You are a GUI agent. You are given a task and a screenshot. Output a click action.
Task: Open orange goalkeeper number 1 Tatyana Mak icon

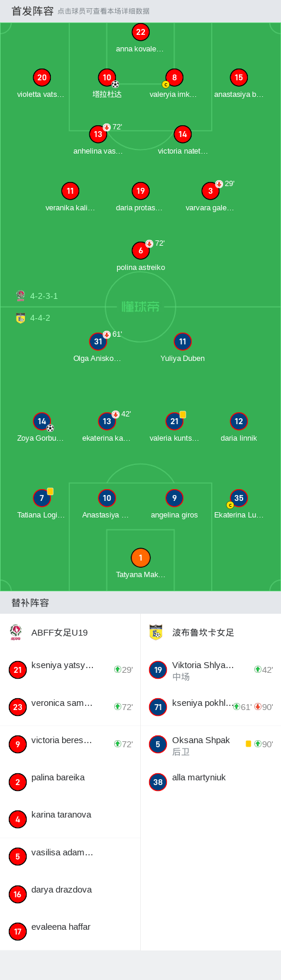pyautogui.click(x=140, y=558)
